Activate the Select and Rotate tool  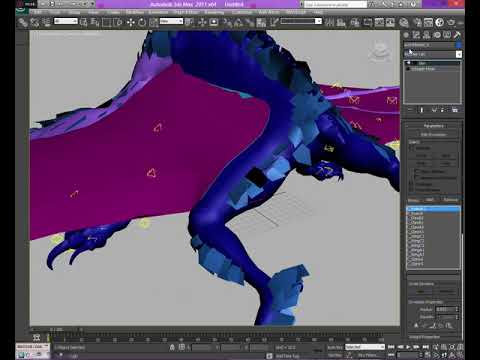click(x=142, y=22)
